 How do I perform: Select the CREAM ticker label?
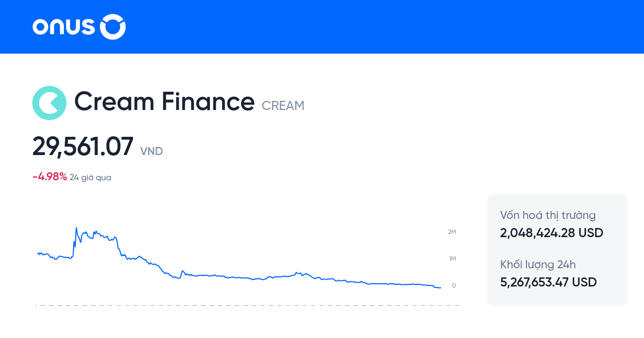pyautogui.click(x=283, y=105)
